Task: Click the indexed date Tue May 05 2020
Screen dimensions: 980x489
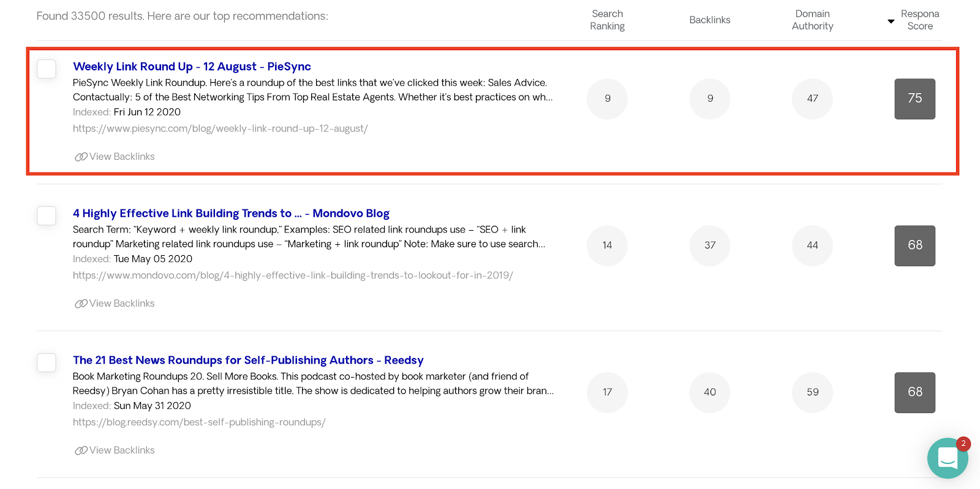Action: point(153,259)
